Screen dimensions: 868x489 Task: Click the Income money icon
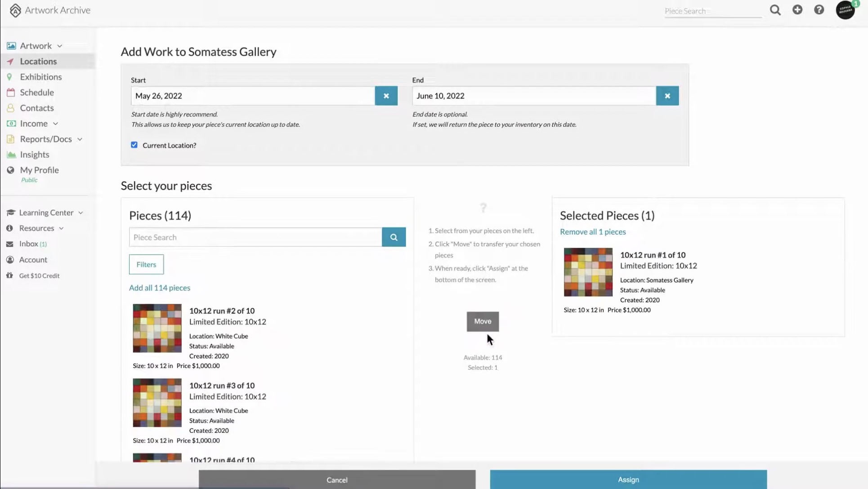click(x=11, y=124)
